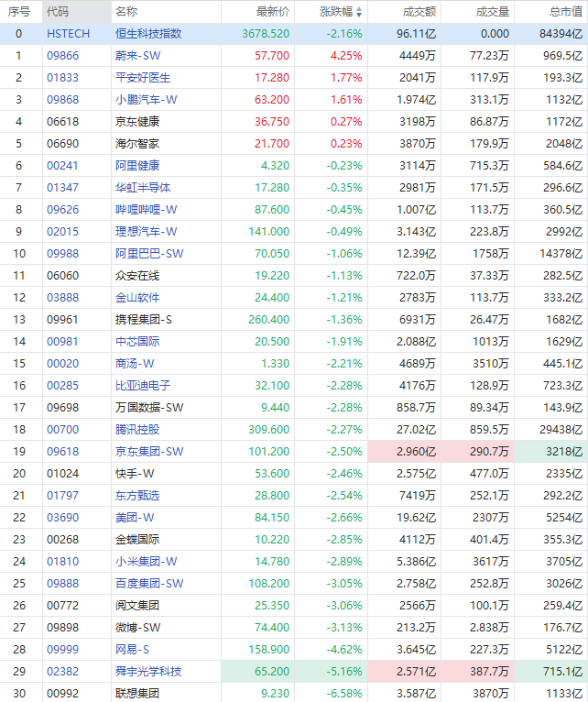588x702 pixels.
Task: Open 蔚来-SW stock name
Action: [x=137, y=56]
